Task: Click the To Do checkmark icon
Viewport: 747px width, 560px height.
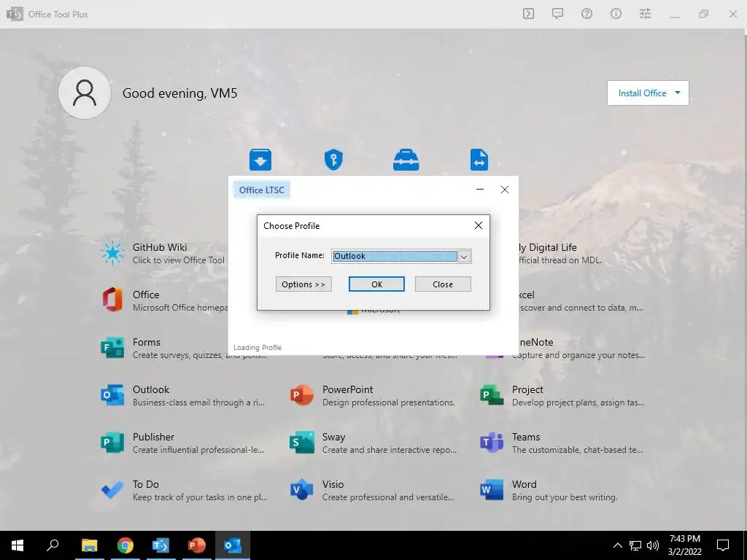Action: (112, 490)
